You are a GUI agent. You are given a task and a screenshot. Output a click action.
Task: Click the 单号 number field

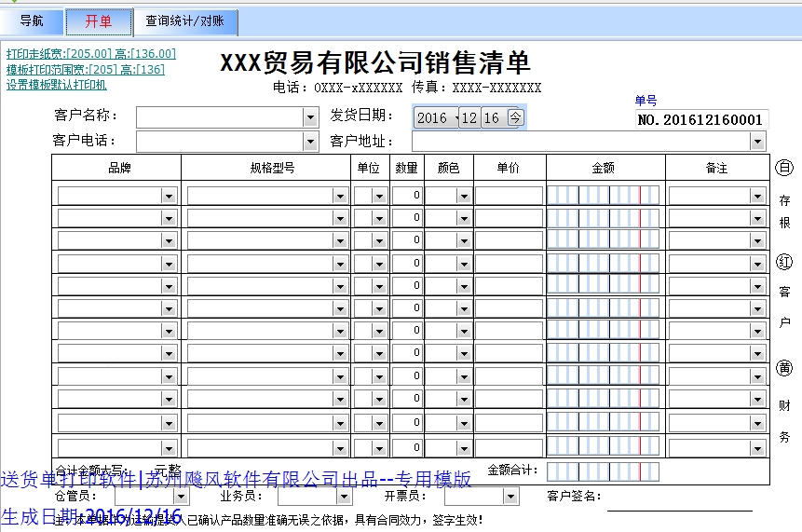pyautogui.click(x=701, y=119)
